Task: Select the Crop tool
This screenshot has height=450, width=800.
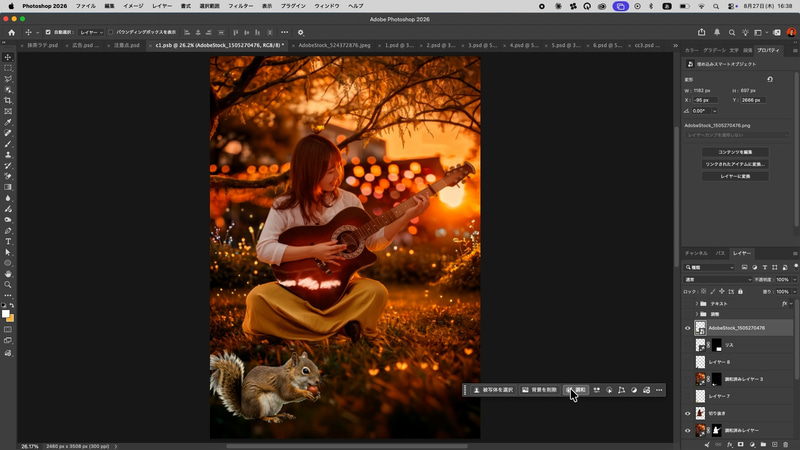Action: (x=8, y=101)
